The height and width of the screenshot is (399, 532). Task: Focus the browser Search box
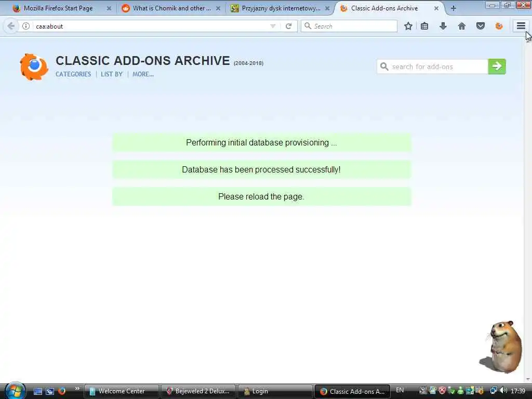coord(349,26)
